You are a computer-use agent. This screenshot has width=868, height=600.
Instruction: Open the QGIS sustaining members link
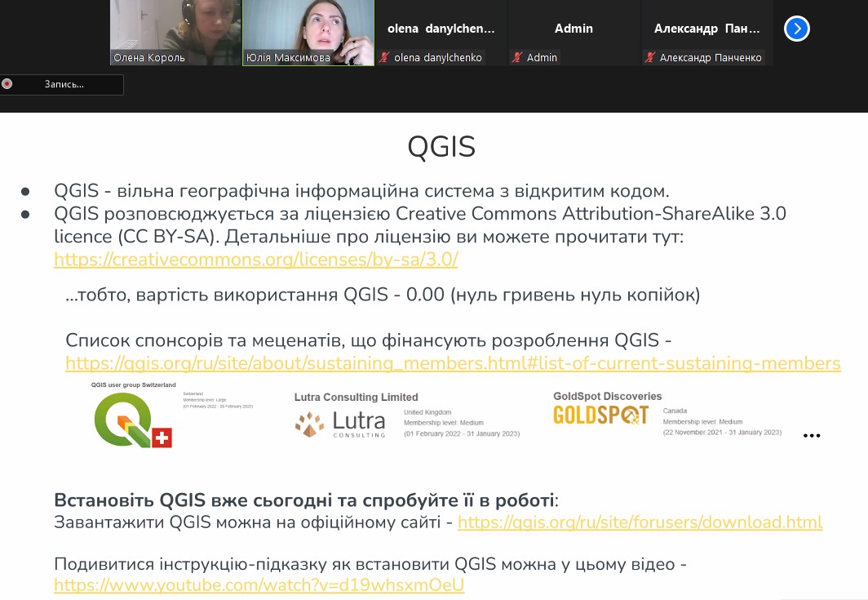pos(453,363)
